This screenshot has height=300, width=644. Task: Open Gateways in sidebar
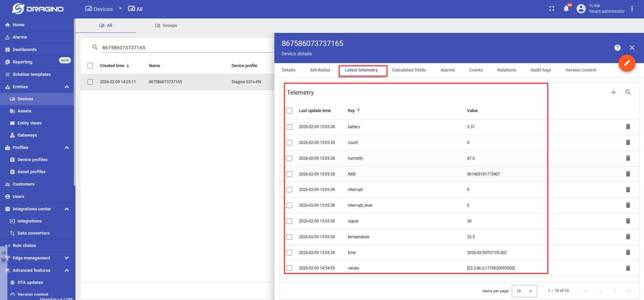tap(37, 135)
